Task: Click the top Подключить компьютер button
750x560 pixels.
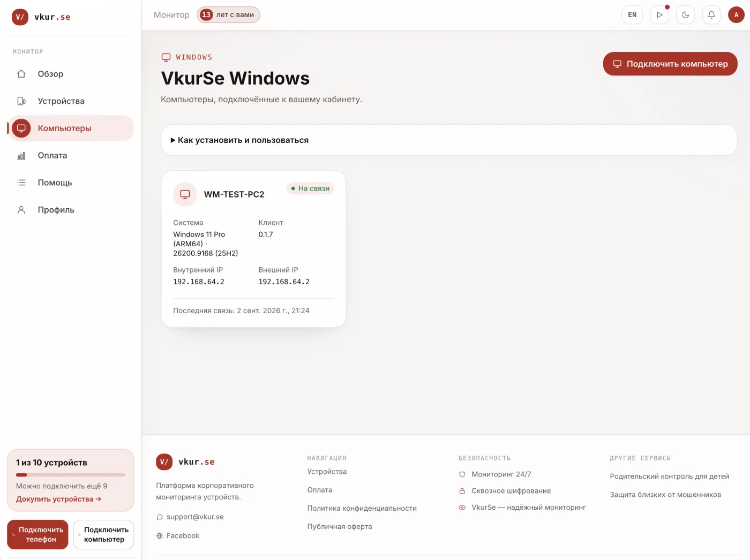Action: coord(670,64)
